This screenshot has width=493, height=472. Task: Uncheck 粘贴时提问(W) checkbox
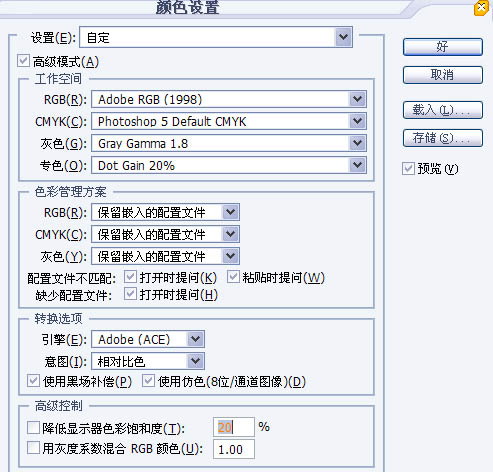233,277
